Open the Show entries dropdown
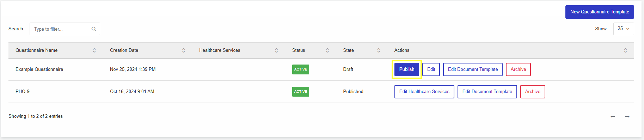 click(x=624, y=29)
